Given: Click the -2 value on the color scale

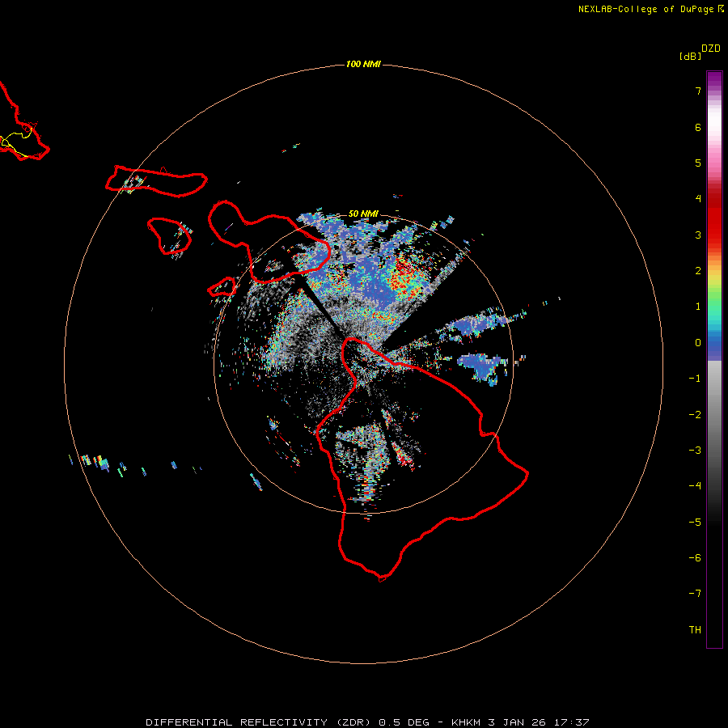Looking at the screenshot, I should tap(695, 415).
